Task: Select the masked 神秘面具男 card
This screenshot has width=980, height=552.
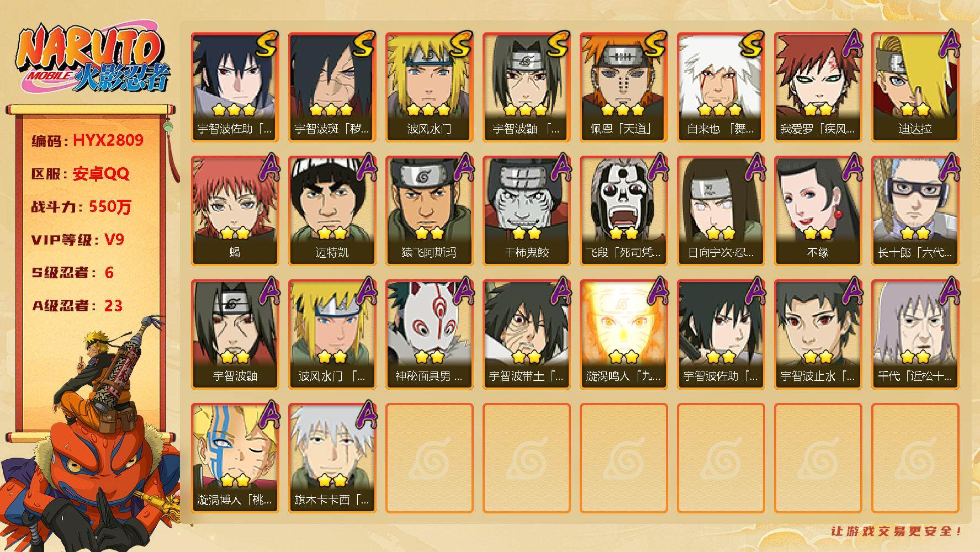Action: tap(429, 335)
